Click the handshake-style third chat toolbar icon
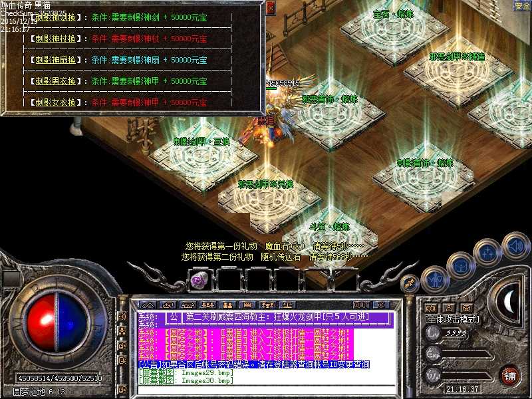 point(188,305)
